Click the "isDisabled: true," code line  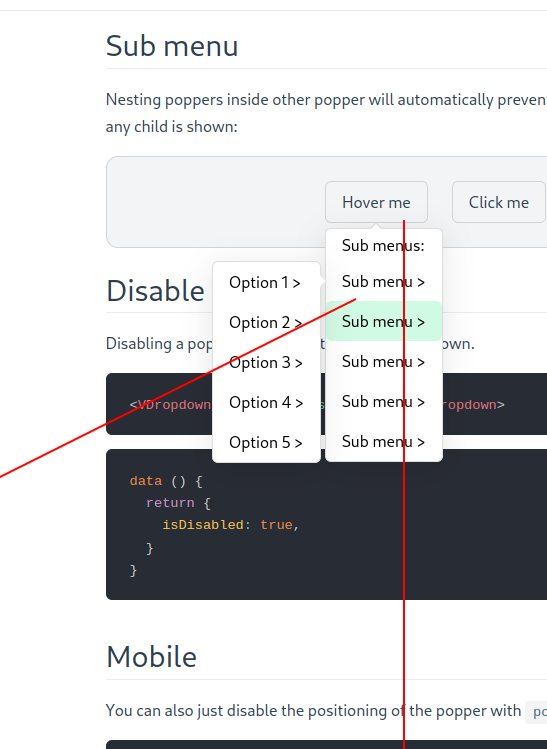231,524
